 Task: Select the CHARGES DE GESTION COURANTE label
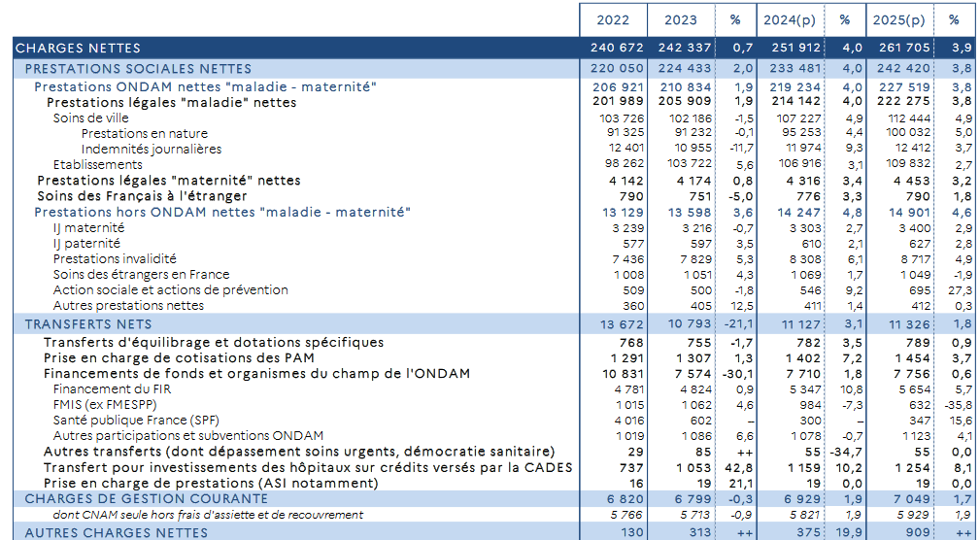[x=131, y=498]
